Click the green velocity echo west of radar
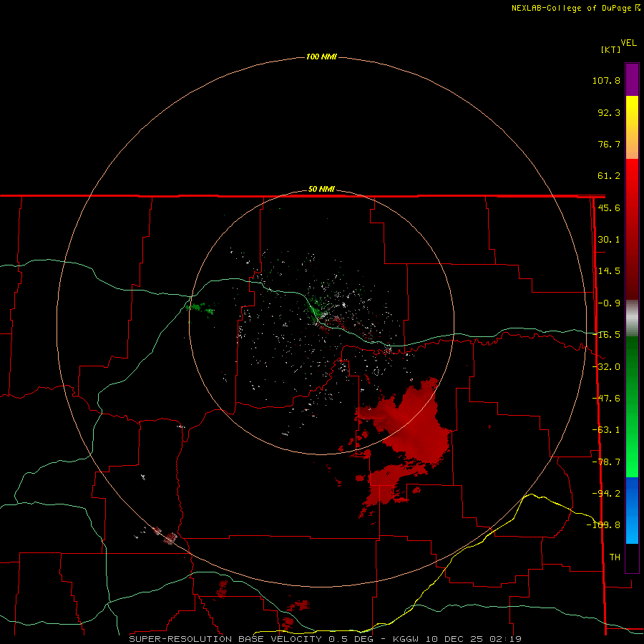The width and height of the screenshot is (644, 644). [x=200, y=308]
